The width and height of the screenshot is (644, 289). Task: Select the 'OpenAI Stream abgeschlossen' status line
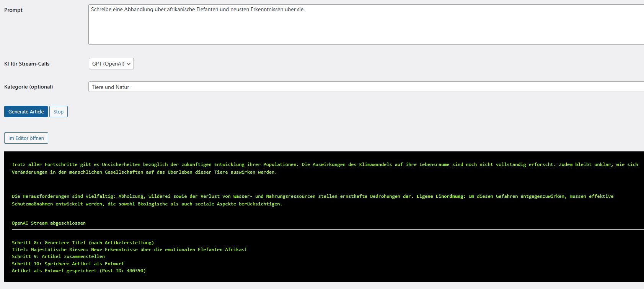click(49, 223)
